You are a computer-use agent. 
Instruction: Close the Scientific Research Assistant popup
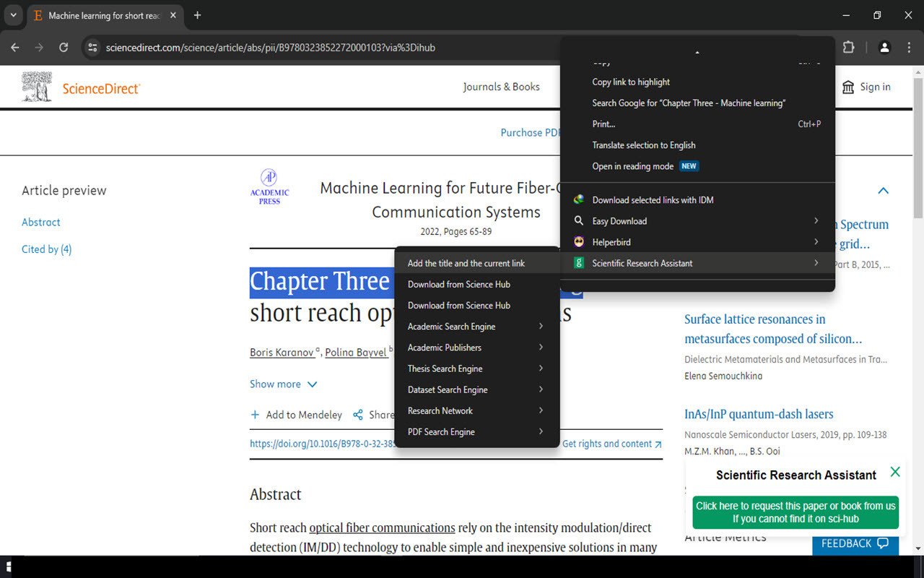point(895,472)
